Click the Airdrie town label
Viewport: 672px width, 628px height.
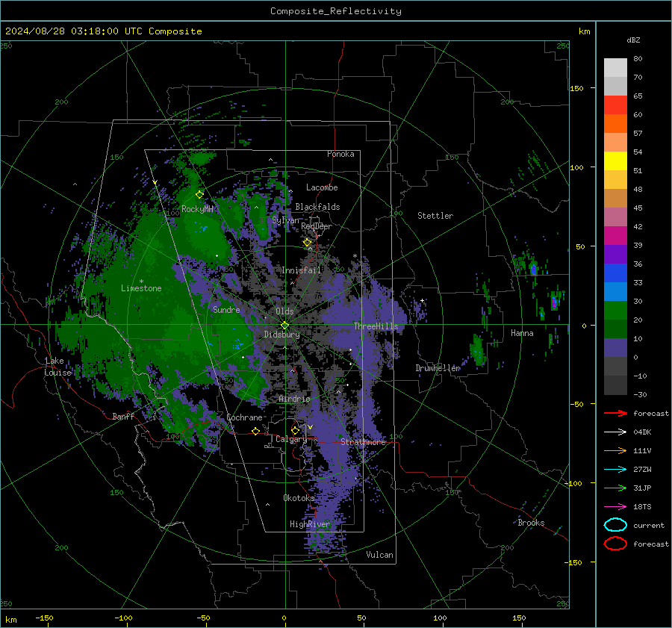point(294,399)
